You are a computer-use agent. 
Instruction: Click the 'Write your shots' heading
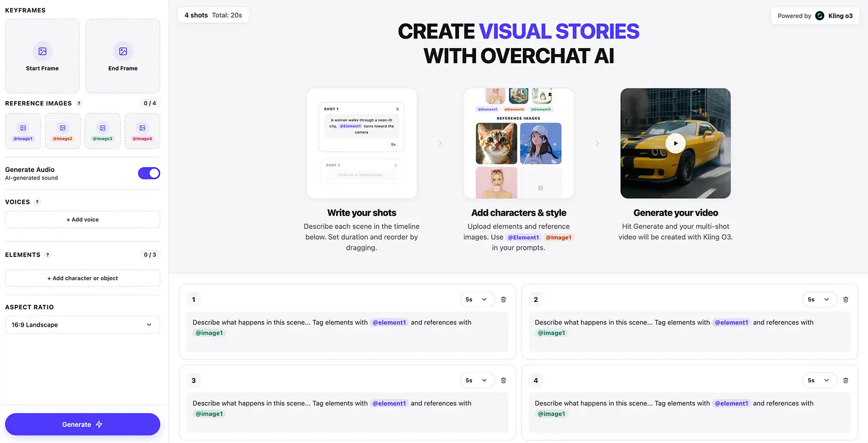tap(361, 213)
